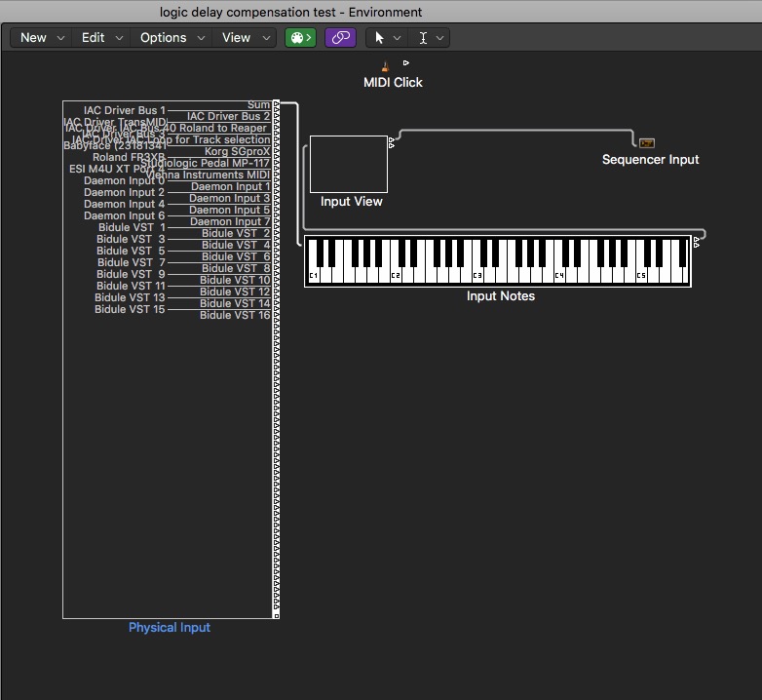This screenshot has width=762, height=700.
Task: Select the MIDI Click metronome icon
Action: point(385,66)
